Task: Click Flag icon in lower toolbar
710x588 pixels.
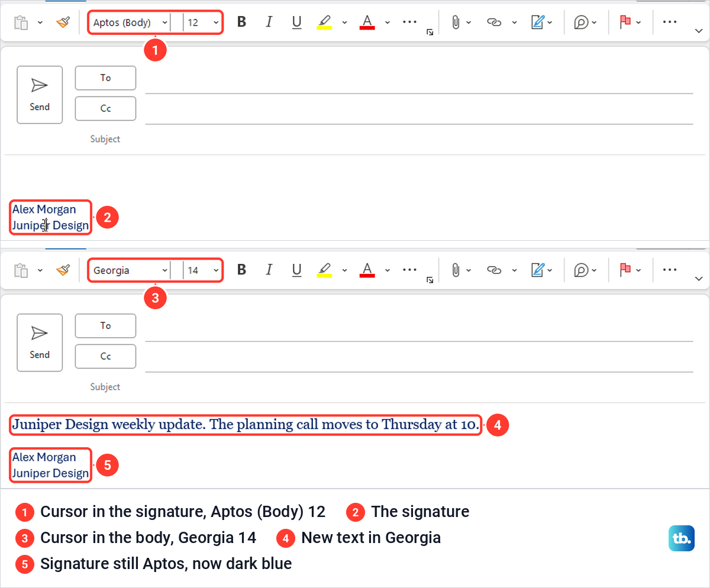Action: (x=625, y=270)
